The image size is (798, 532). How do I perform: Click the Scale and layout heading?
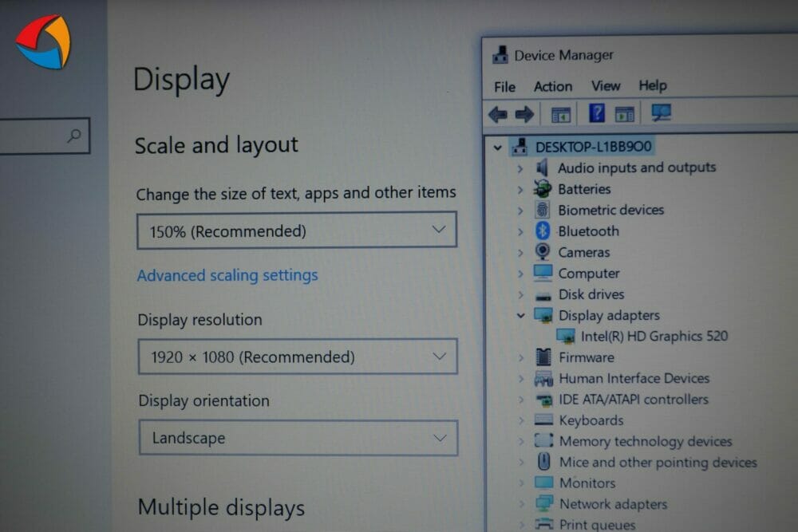click(x=217, y=145)
